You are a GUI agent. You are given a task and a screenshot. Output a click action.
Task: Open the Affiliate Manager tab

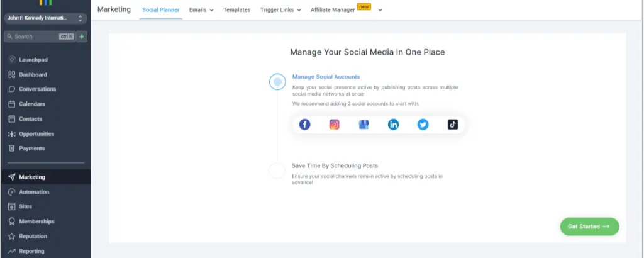332,10
